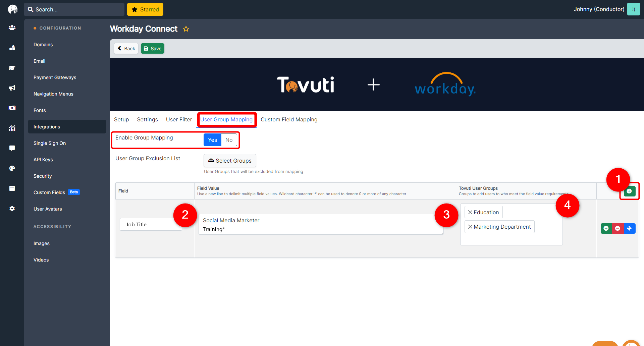Screen dimensions: 644x346
Task: Click the Back button
Action: (126, 49)
